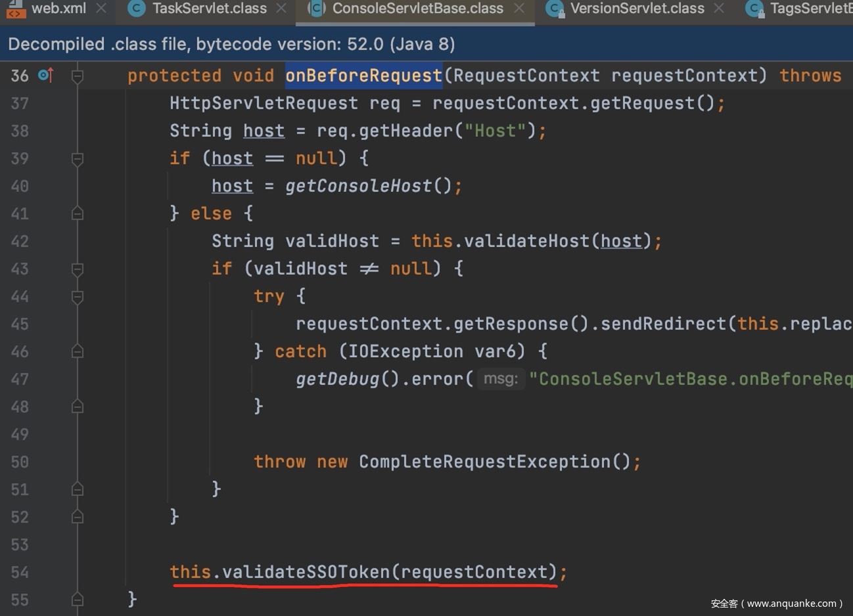Viewport: 853px width, 616px height.
Task: Switch to the VersionServlet.class tab
Action: click(x=636, y=9)
